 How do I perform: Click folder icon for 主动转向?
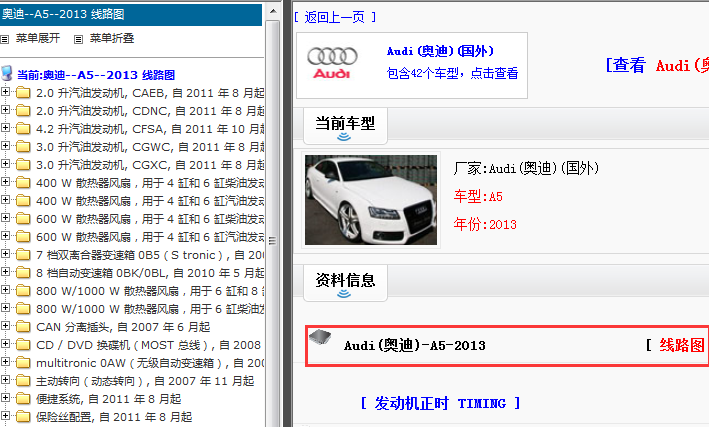(23, 381)
